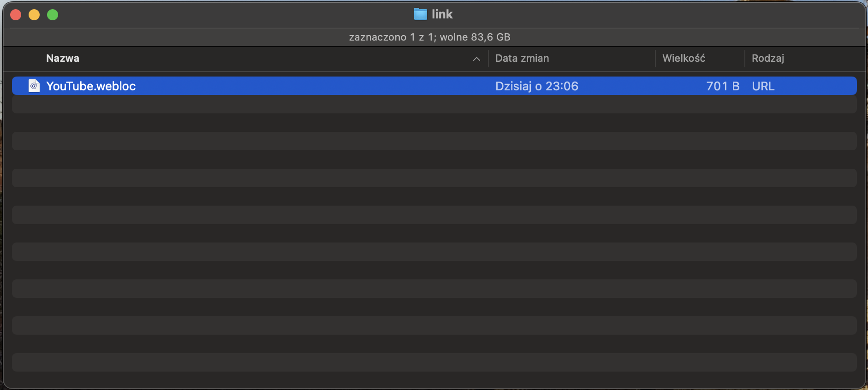Maximize the link window with green button

coord(53,15)
